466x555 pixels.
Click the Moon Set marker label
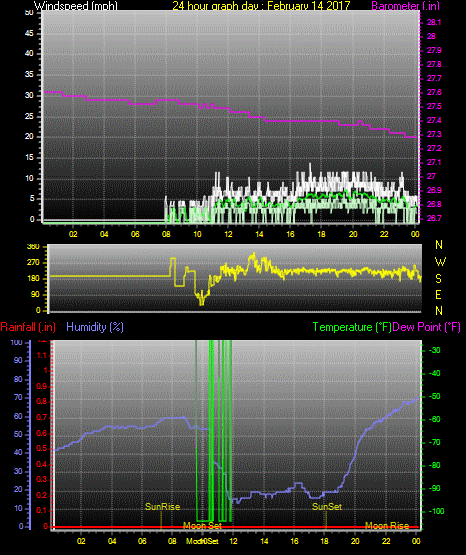pos(202,526)
